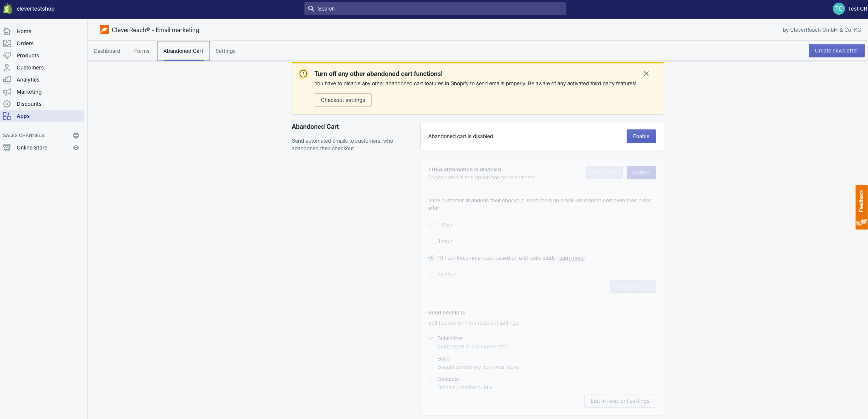Open the TC account menu
This screenshot has width=868, height=419.
839,9
